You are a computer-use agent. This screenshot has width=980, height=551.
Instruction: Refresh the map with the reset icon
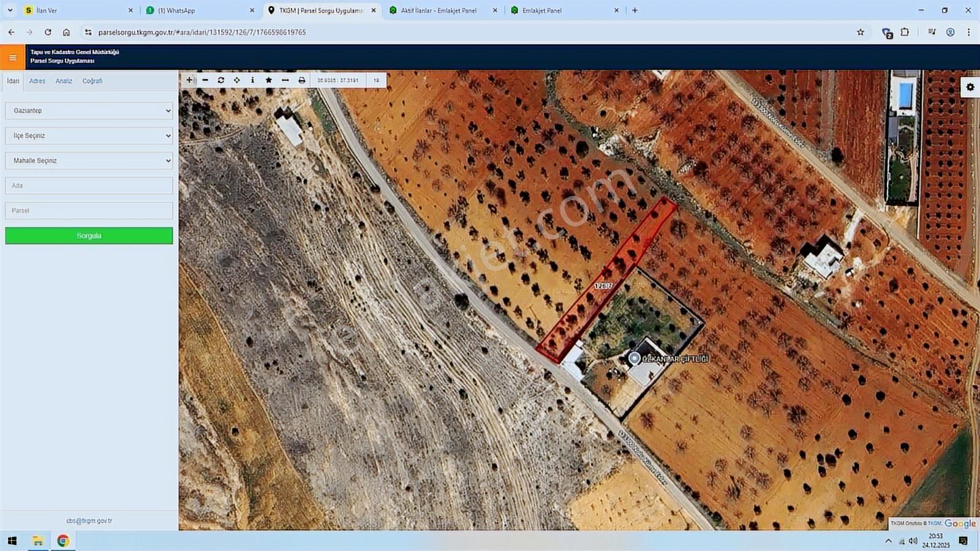click(221, 80)
